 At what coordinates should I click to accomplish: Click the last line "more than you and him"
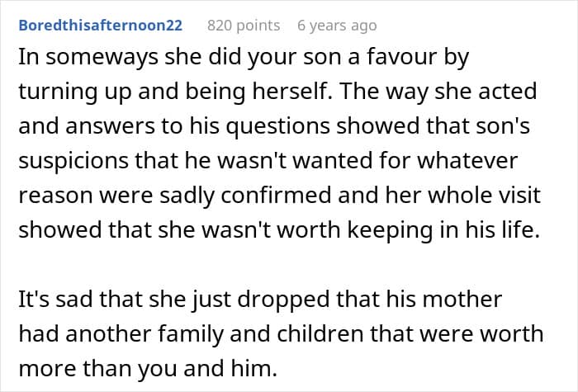(148, 368)
